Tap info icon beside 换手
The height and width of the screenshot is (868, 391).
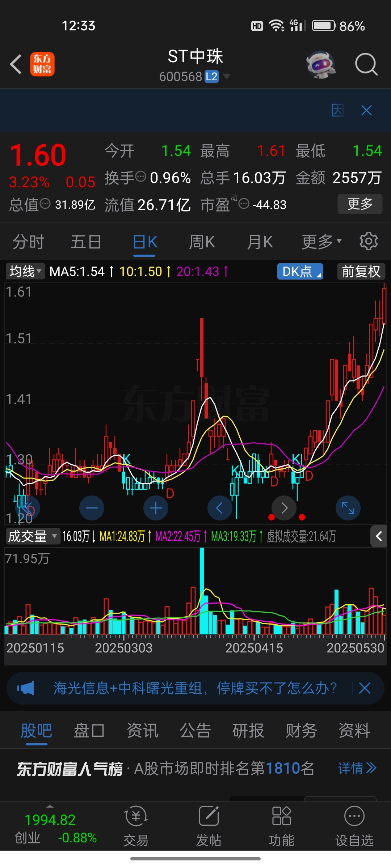point(140,177)
